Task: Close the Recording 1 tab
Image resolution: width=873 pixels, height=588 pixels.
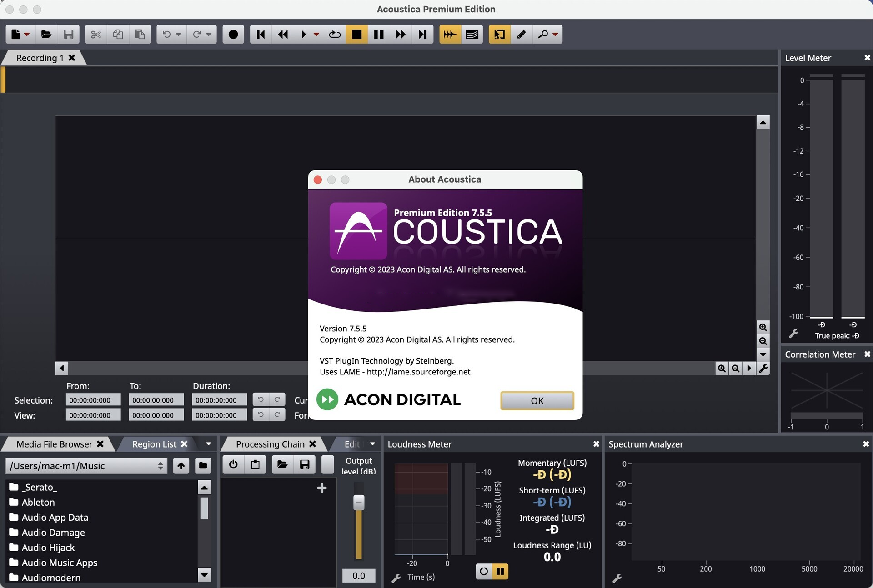Action: click(x=72, y=58)
